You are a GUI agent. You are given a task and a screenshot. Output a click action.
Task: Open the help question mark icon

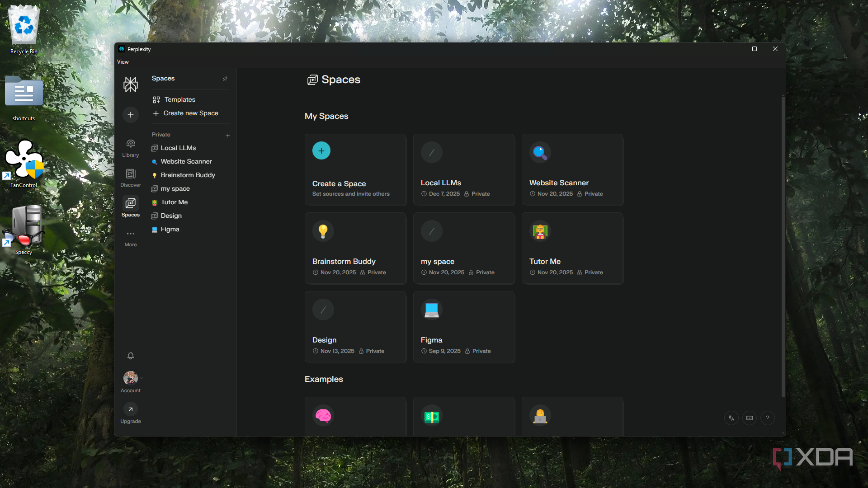pos(768,418)
